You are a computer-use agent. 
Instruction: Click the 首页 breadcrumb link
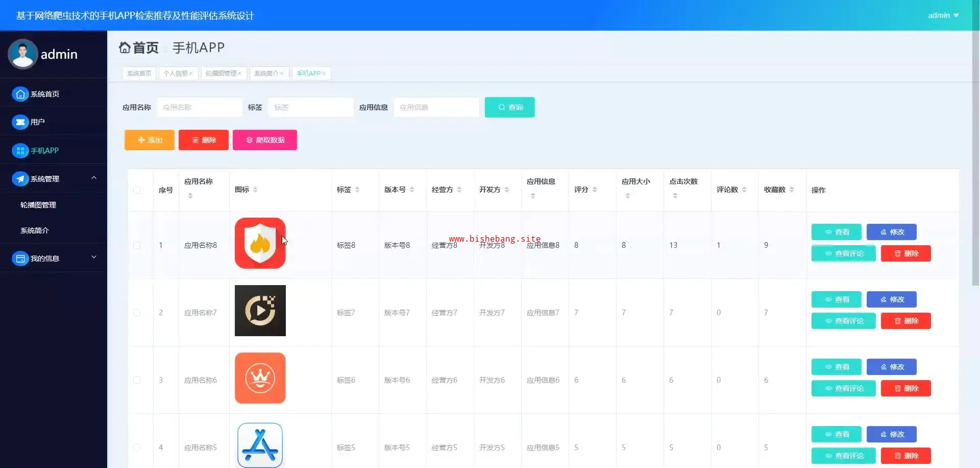[145, 48]
